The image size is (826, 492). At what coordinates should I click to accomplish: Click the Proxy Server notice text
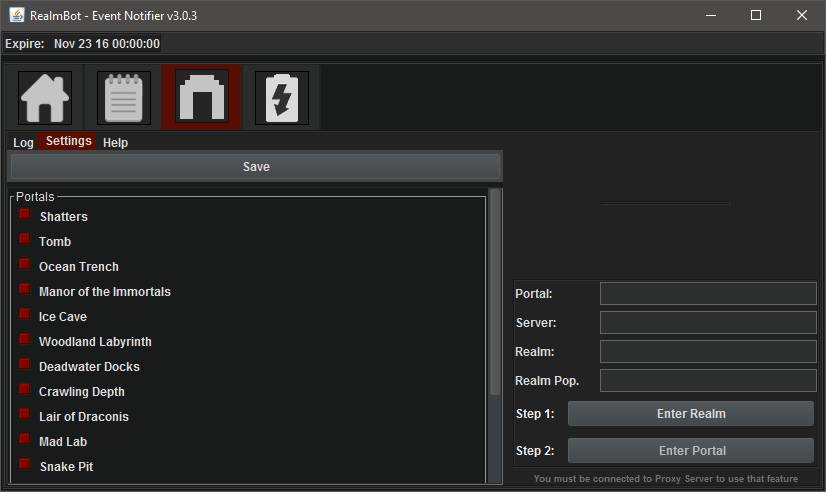pyautogui.click(x=665, y=479)
